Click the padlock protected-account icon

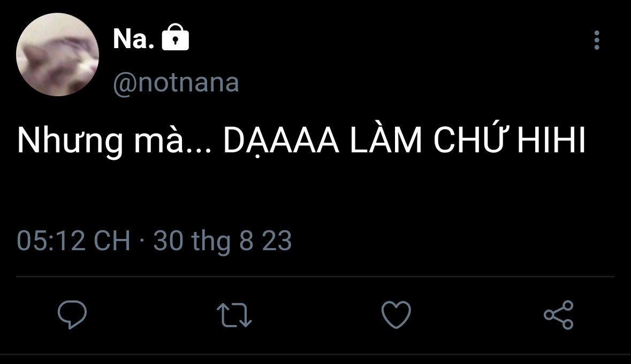coord(175,38)
